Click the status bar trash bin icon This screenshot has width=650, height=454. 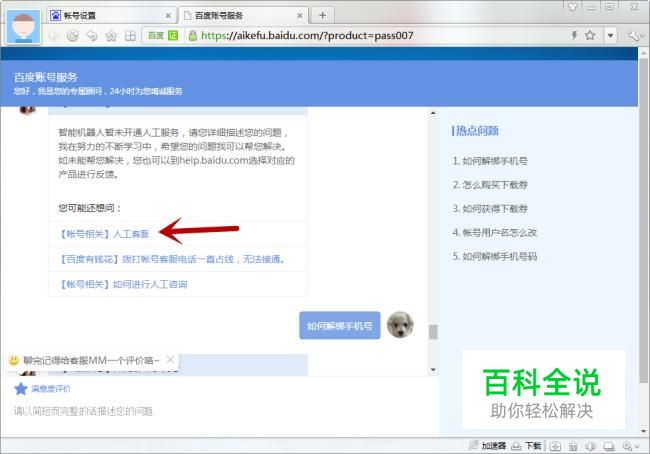click(573, 447)
